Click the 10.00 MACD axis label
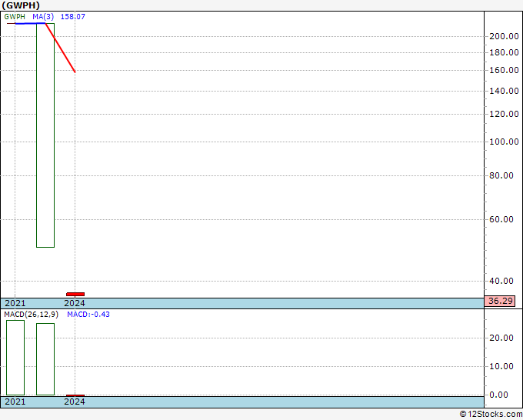This screenshot has height=420, width=523. 501,366
